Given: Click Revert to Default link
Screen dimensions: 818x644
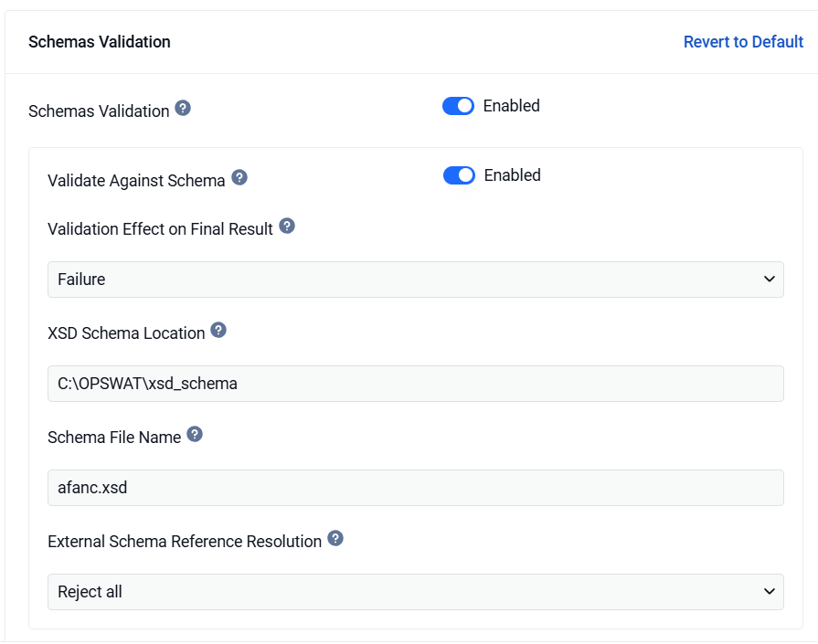Looking at the screenshot, I should pyautogui.click(x=743, y=42).
